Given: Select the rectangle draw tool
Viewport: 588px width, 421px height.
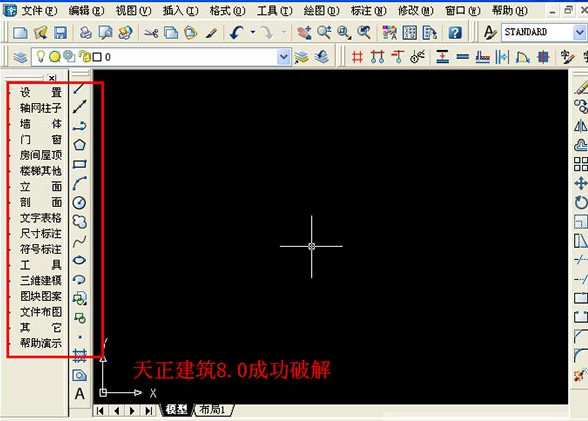Looking at the screenshot, I should [79, 164].
